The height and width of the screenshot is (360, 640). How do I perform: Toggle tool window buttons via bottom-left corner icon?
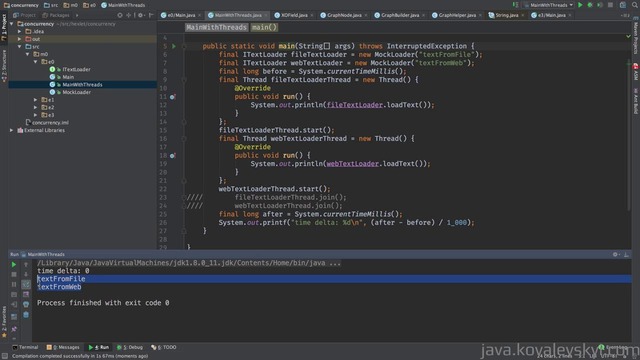[4, 356]
